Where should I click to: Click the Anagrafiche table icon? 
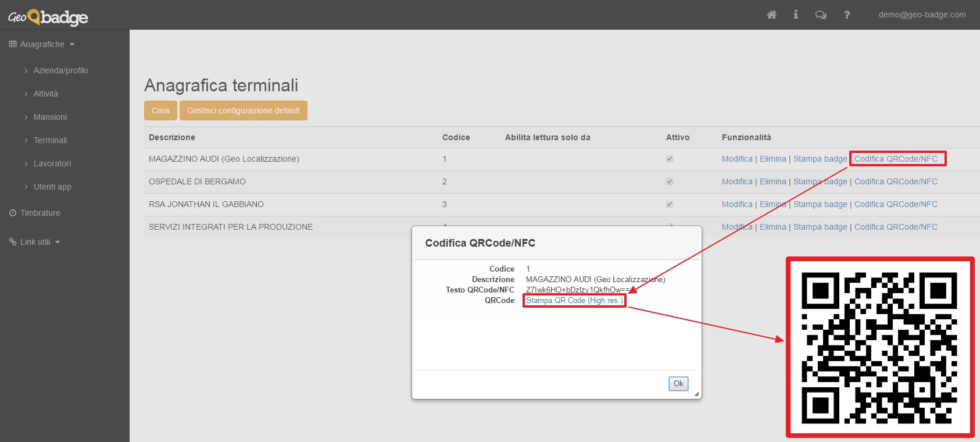(x=13, y=44)
